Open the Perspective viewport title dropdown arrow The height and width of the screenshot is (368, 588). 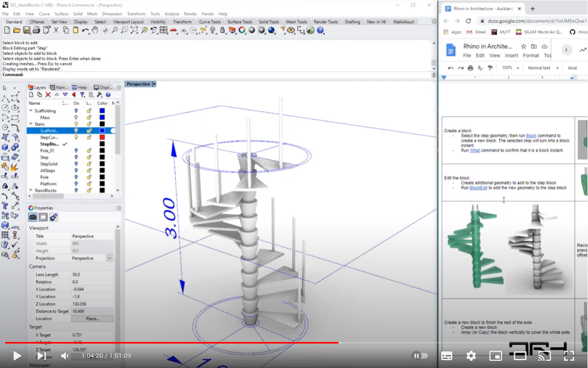(154, 84)
